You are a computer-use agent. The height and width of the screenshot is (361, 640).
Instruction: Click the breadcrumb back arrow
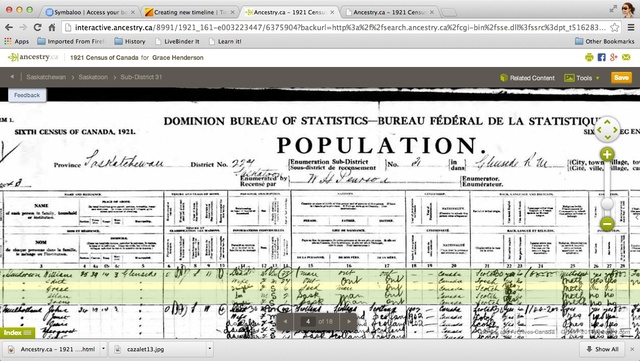click(12, 77)
